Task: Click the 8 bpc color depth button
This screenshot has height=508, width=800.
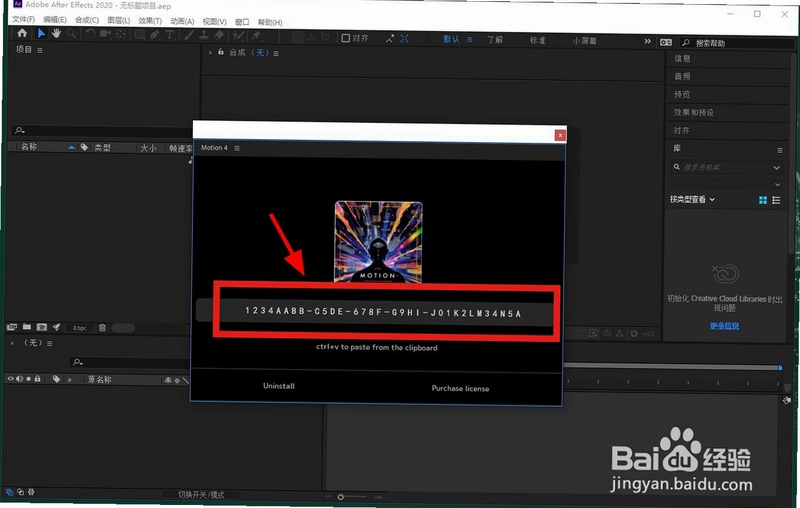Action: 79,328
